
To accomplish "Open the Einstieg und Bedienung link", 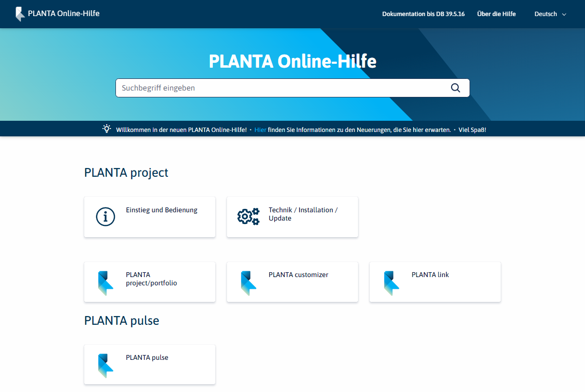I will pos(162,210).
